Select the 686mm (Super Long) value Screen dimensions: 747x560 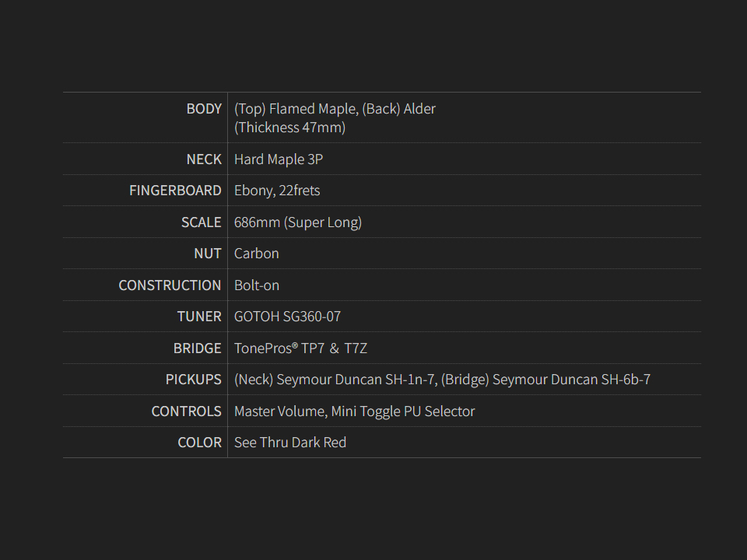point(298,222)
